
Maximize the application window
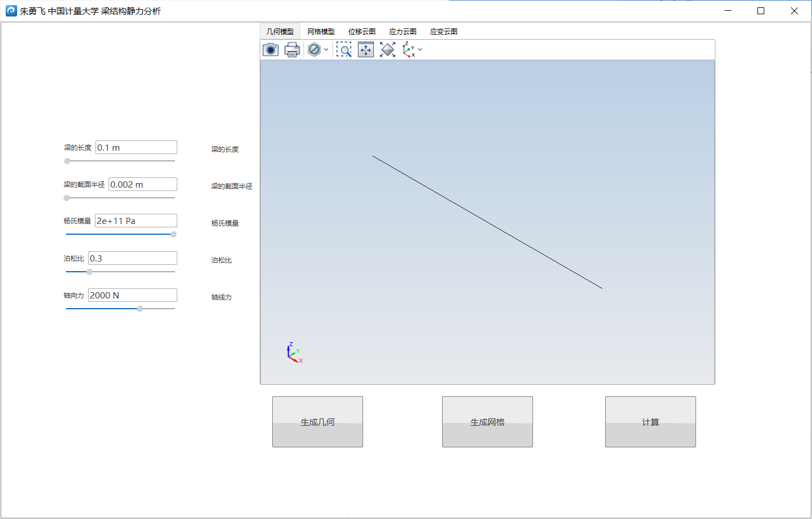(761, 11)
